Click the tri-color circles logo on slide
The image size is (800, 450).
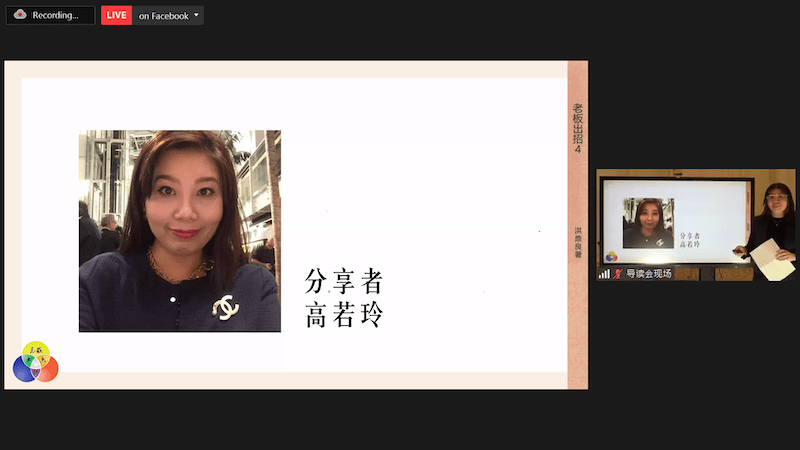(x=35, y=363)
